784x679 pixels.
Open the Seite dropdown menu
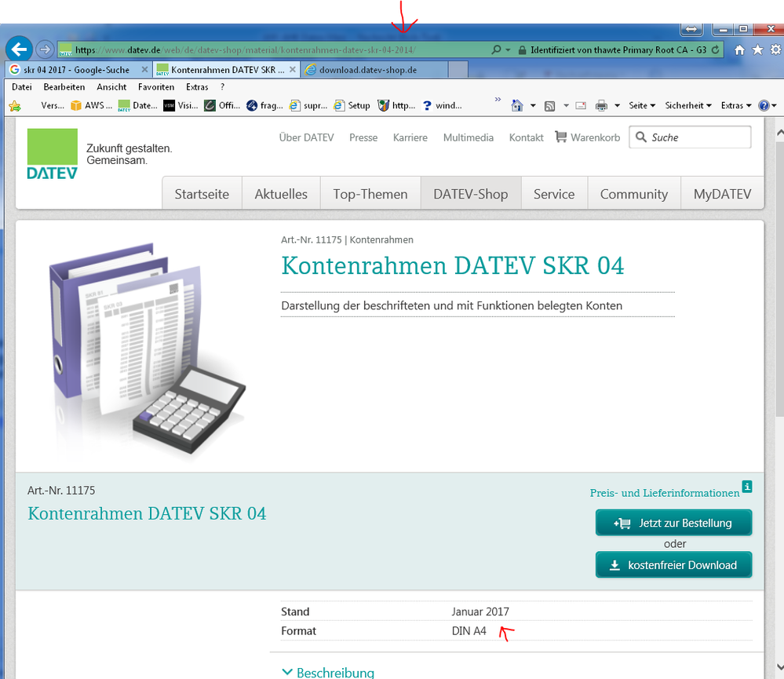(x=641, y=105)
